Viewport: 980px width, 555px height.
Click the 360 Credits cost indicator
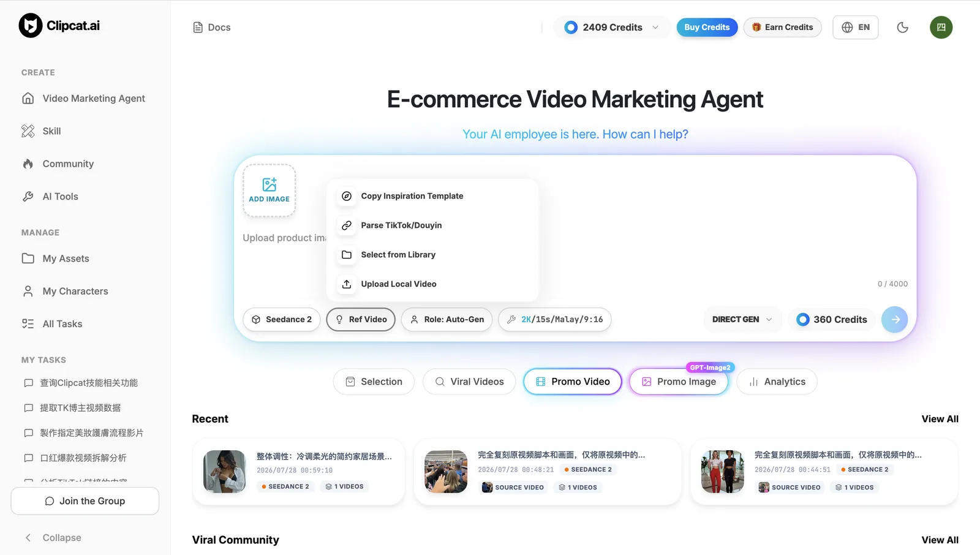coord(832,320)
